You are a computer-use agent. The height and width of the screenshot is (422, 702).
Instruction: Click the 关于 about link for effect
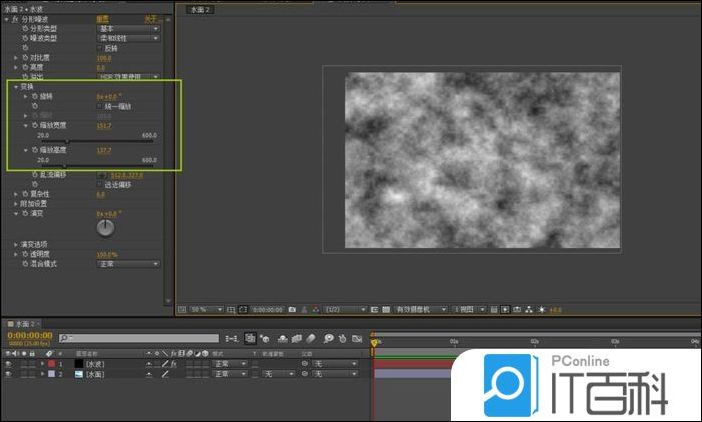click(x=148, y=18)
